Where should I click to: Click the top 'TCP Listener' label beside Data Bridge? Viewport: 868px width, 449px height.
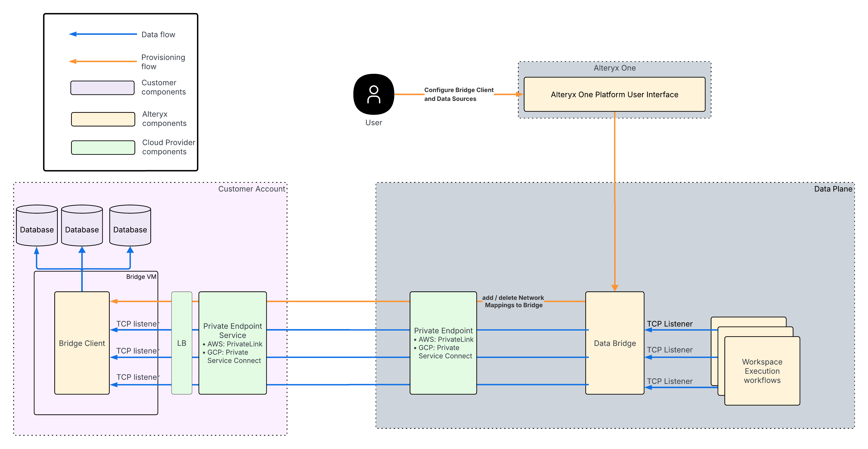coord(670,324)
